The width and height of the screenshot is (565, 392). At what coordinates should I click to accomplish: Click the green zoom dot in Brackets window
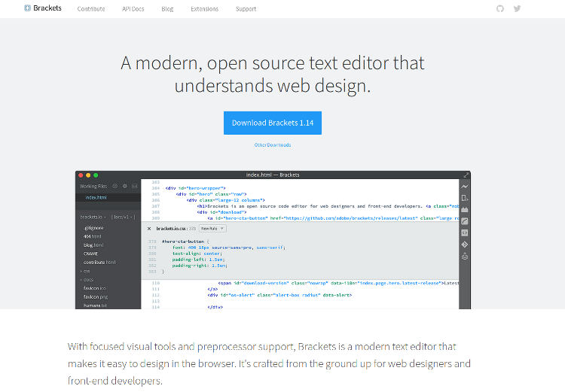pyautogui.click(x=96, y=175)
